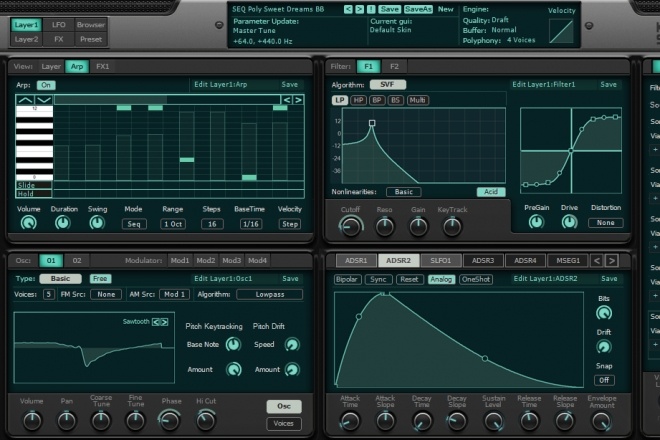The height and width of the screenshot is (440, 660).
Task: Toggle OneShot for ADSR2
Action: coord(476,279)
